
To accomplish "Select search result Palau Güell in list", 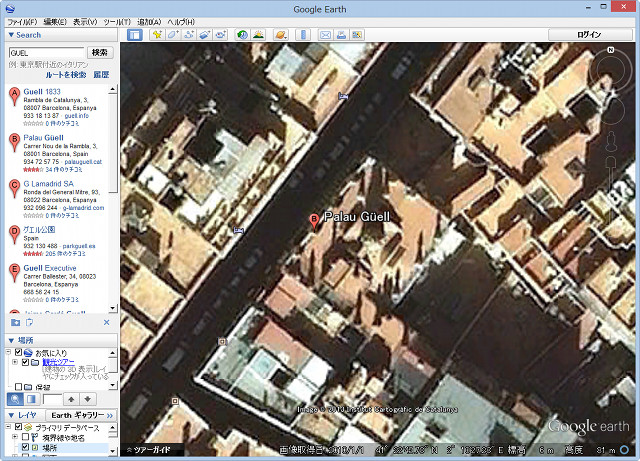I will tap(43, 138).
